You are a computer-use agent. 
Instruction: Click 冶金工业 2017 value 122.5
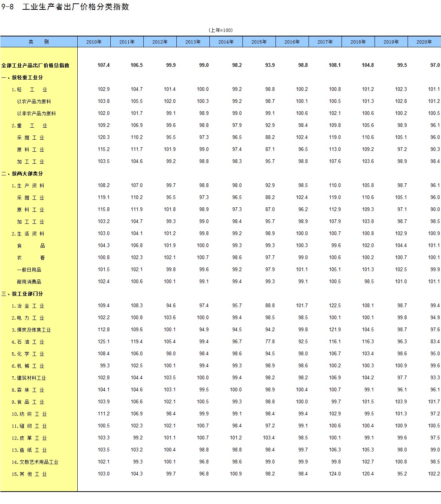tap(335, 306)
